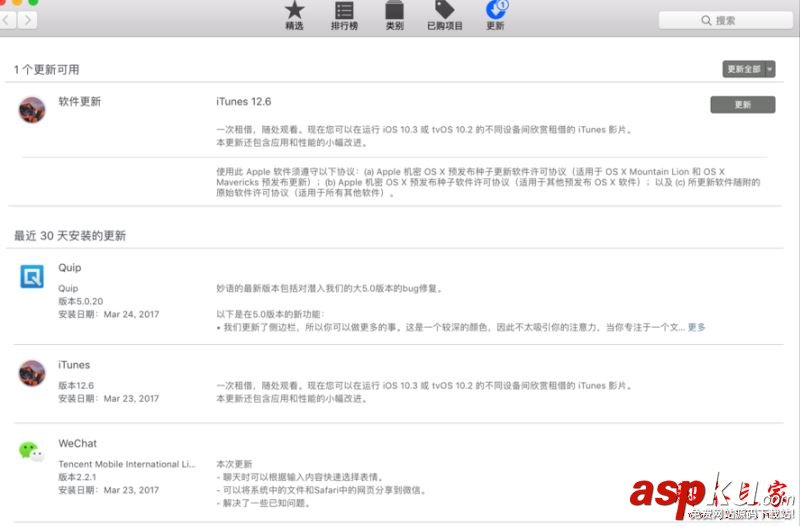Click the Update (更新) button for iTunes 12.6
The height and width of the screenshot is (526, 800).
(x=743, y=105)
